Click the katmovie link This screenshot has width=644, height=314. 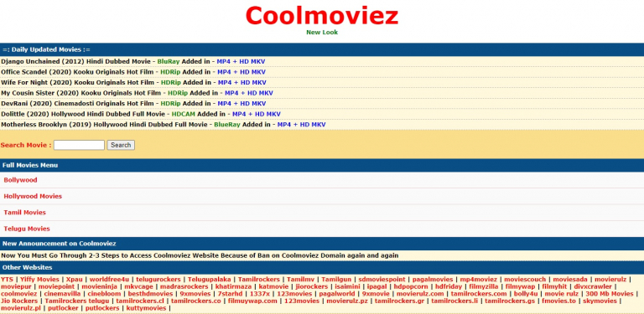click(274, 286)
